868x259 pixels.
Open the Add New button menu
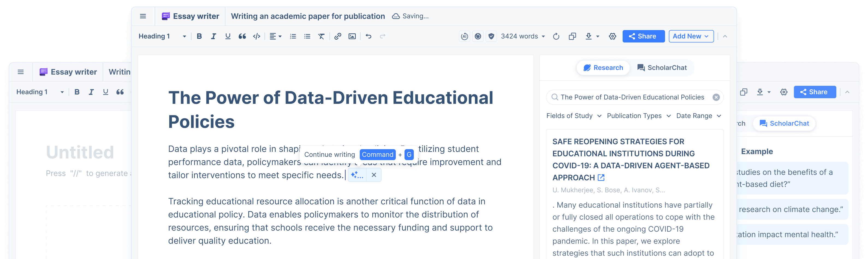(691, 36)
